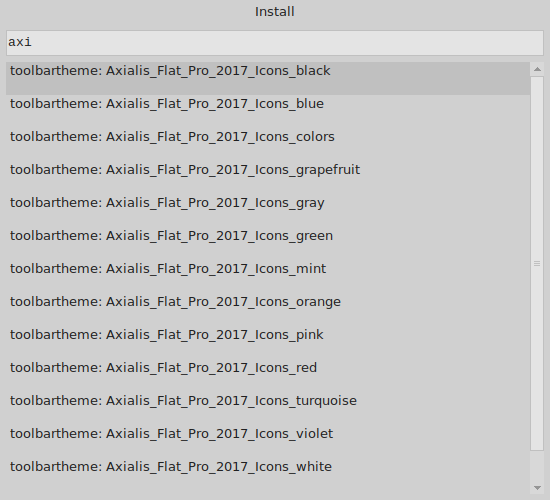Pick Axialis_Flat_Pro_2017_Icons_grapefruit entry
The height and width of the screenshot is (500, 550).
[x=268, y=177]
